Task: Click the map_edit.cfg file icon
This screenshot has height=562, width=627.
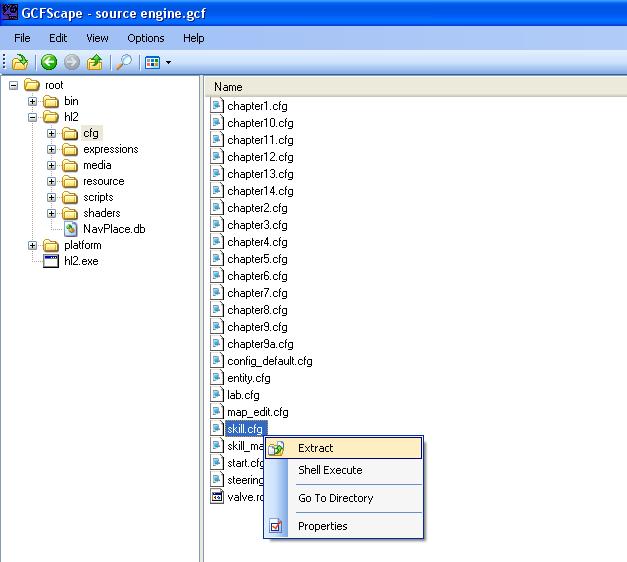Action: pos(217,412)
